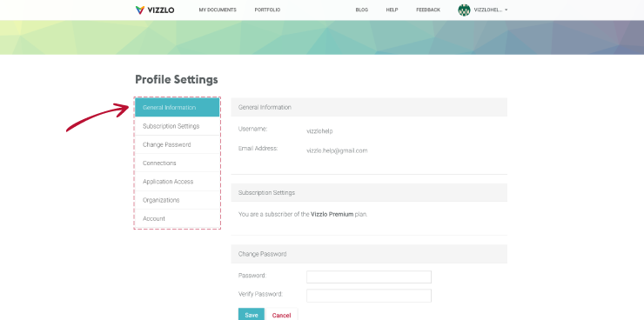This screenshot has height=320, width=644.
Task: Focus the Verify Password input field
Action: pyautogui.click(x=369, y=296)
